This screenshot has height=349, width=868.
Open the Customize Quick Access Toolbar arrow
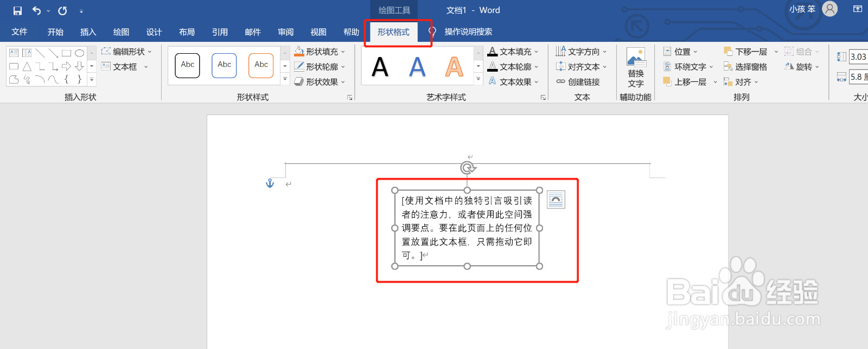click(x=81, y=11)
